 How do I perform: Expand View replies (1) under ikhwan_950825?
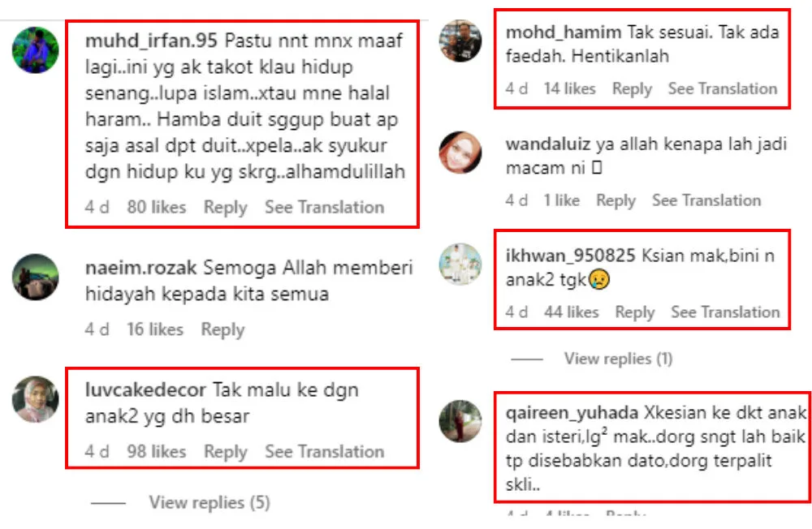click(x=618, y=359)
